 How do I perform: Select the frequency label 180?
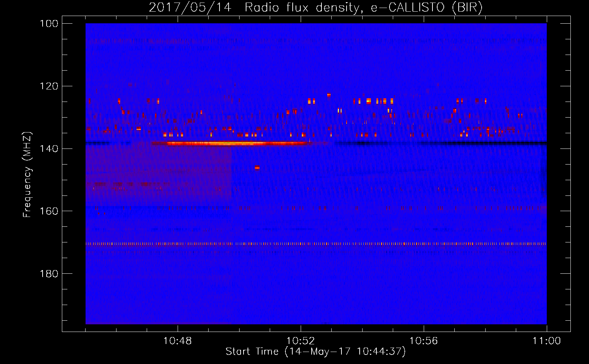(x=50, y=273)
